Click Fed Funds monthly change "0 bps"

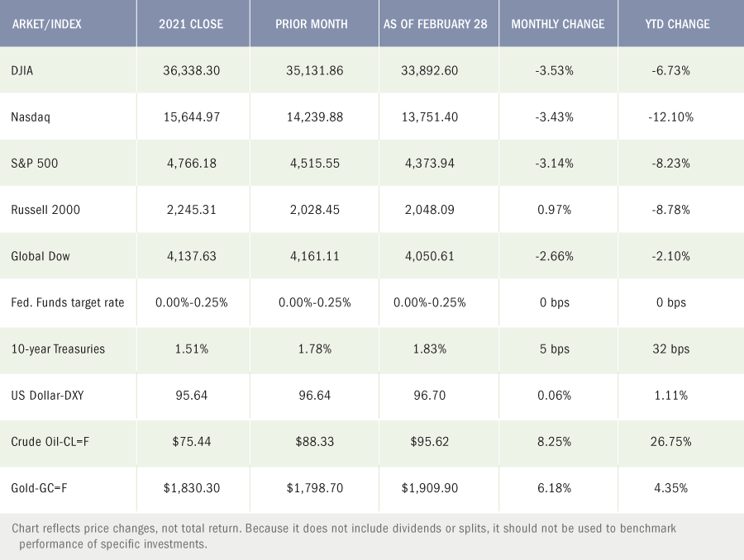pos(554,302)
